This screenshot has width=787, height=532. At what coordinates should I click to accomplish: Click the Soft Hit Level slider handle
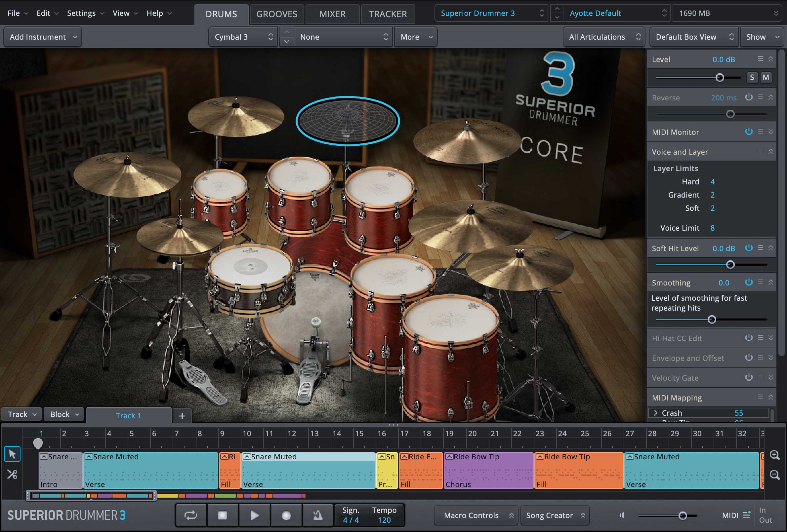(730, 265)
